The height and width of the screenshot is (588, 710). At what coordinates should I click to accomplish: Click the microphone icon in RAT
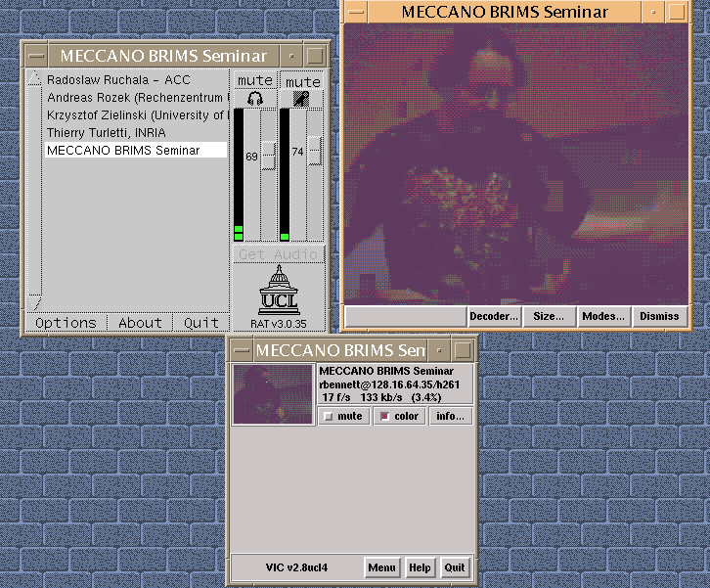coord(301,99)
